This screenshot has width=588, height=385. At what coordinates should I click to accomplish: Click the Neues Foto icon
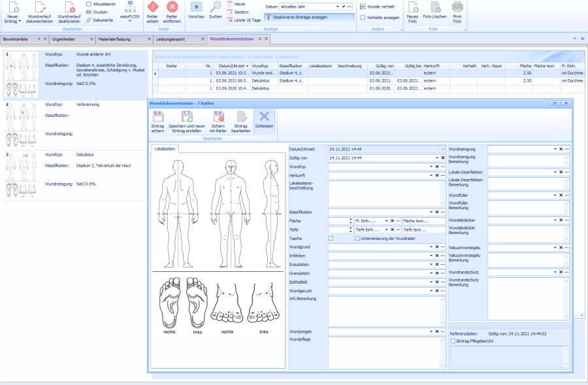412,8
